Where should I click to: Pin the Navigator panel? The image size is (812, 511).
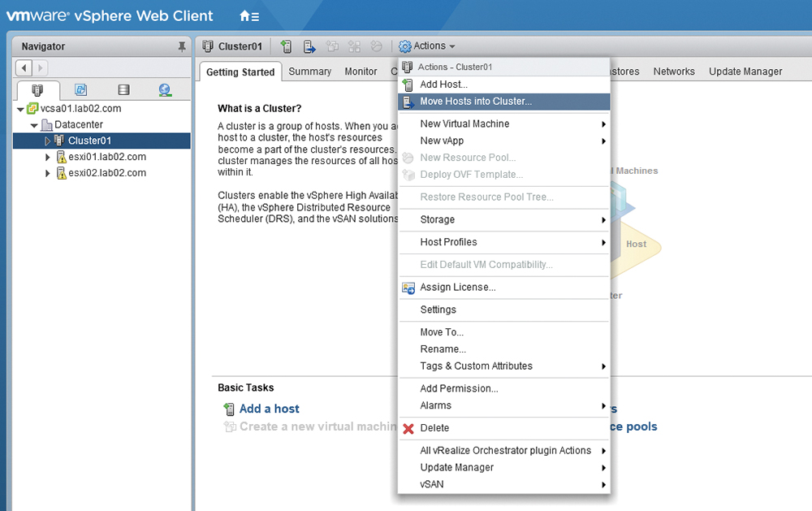182,46
